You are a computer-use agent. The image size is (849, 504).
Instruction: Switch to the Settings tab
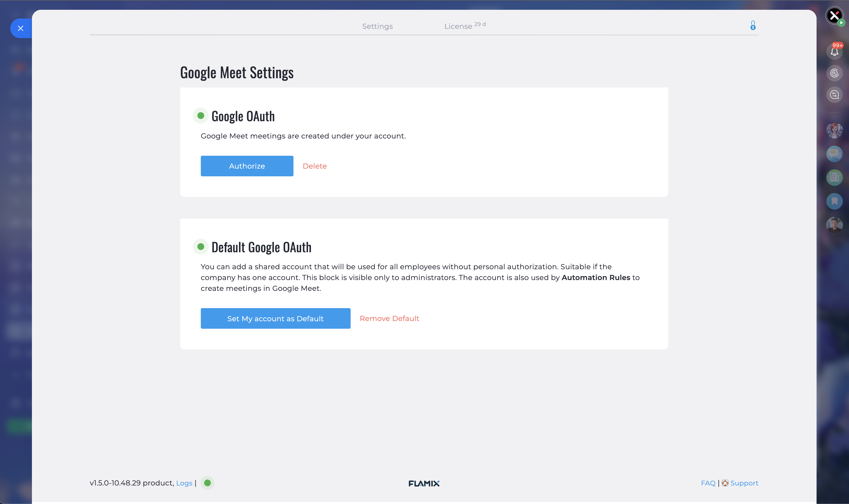(377, 26)
